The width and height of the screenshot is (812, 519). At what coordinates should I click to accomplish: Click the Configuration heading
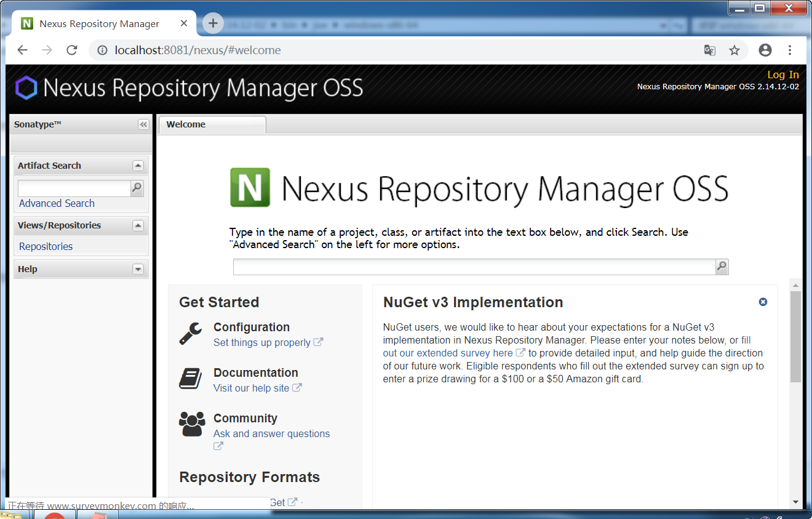[251, 328]
